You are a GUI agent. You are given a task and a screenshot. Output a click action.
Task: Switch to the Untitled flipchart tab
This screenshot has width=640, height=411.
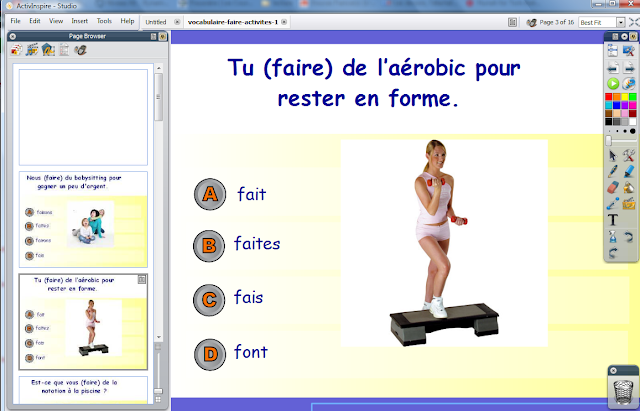coord(156,22)
